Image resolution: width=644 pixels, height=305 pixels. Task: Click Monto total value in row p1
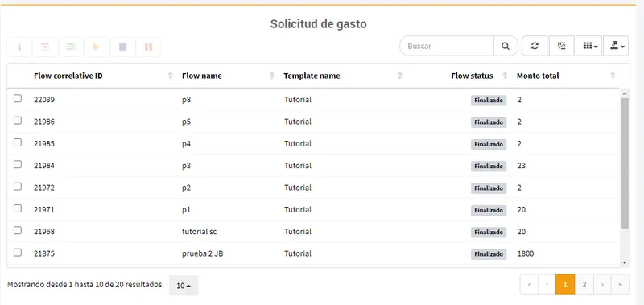pyautogui.click(x=521, y=210)
